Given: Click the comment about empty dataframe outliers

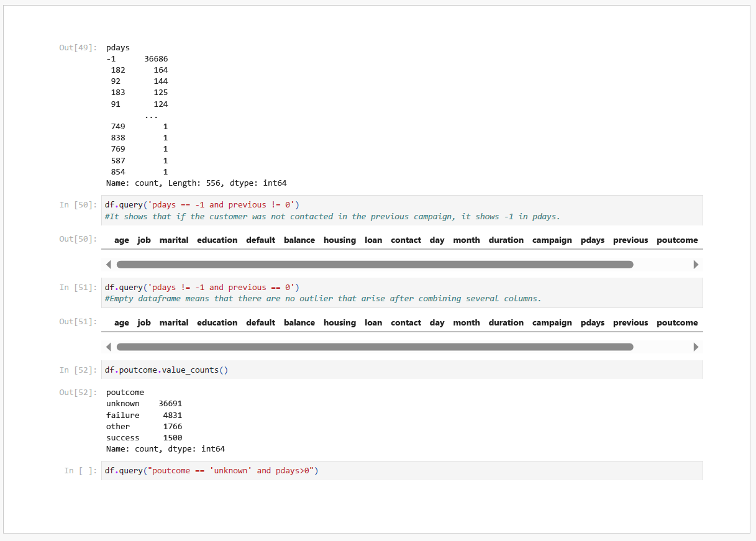Looking at the screenshot, I should [323, 299].
